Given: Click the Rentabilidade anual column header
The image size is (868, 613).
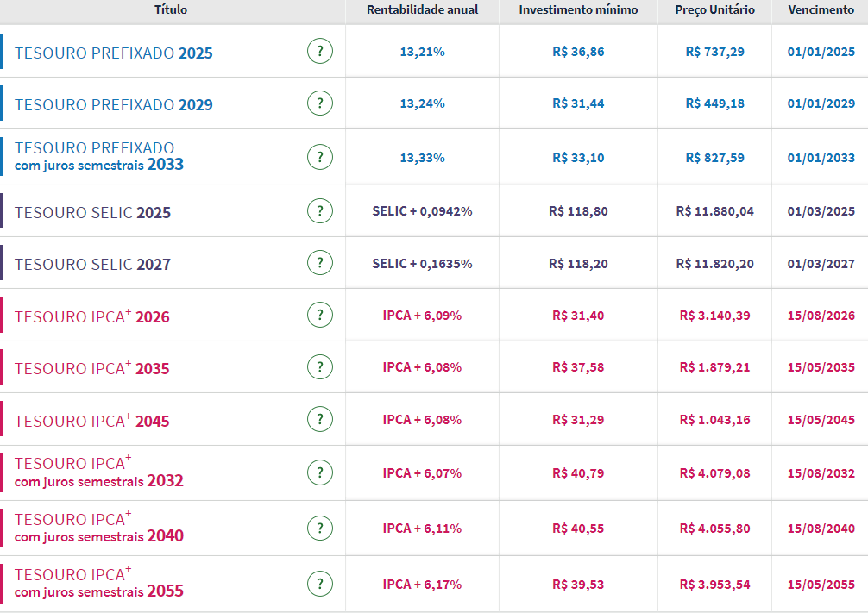Looking at the screenshot, I should [422, 10].
